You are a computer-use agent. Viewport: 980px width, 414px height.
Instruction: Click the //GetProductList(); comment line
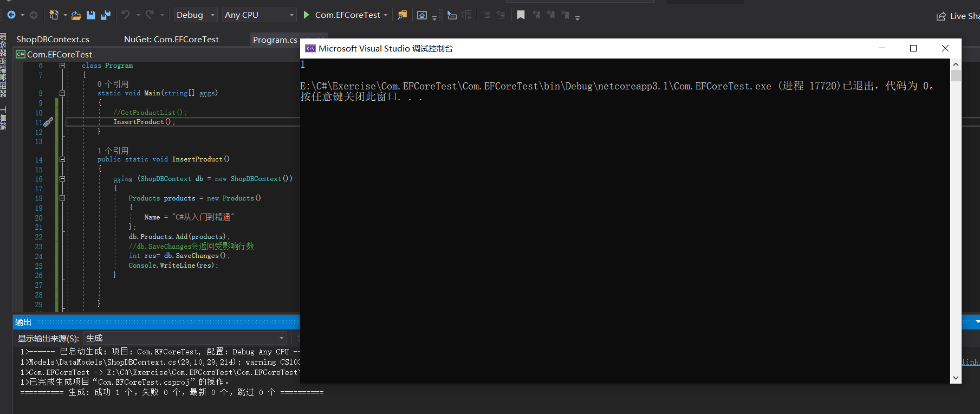point(150,113)
